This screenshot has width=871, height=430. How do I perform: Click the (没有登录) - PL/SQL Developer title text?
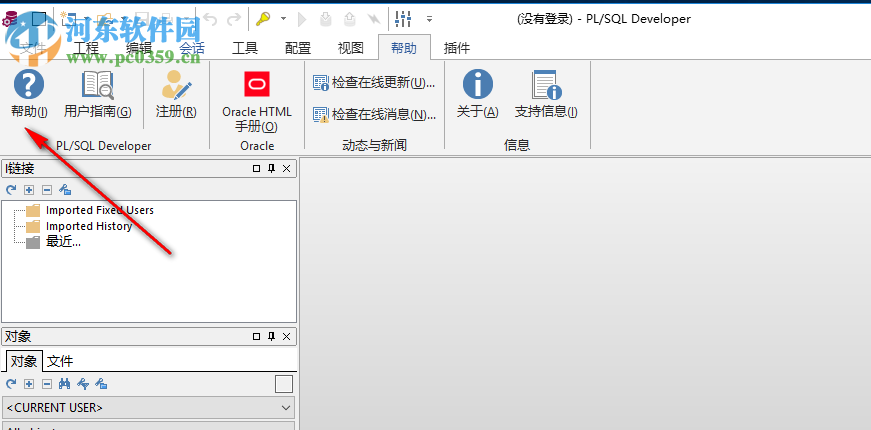coord(604,19)
